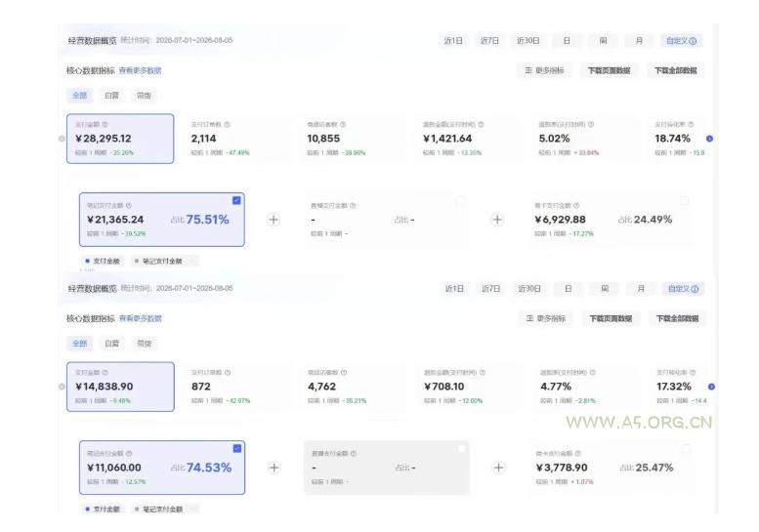The width and height of the screenshot is (759, 532).
Task: Click help icon beside 退款率 4.77%
Action: (x=593, y=373)
